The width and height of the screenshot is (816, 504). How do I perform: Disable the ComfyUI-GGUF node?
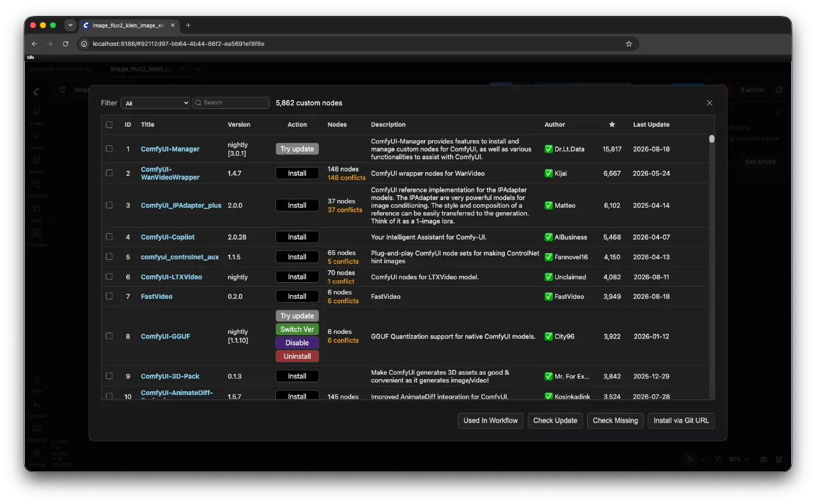point(297,343)
